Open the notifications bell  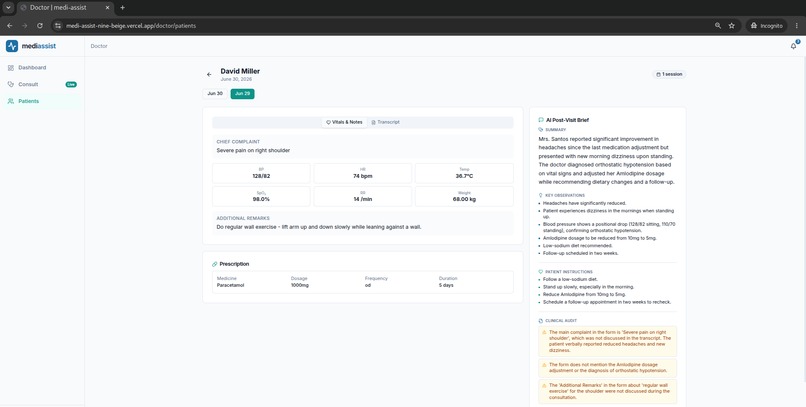pyautogui.click(x=793, y=46)
